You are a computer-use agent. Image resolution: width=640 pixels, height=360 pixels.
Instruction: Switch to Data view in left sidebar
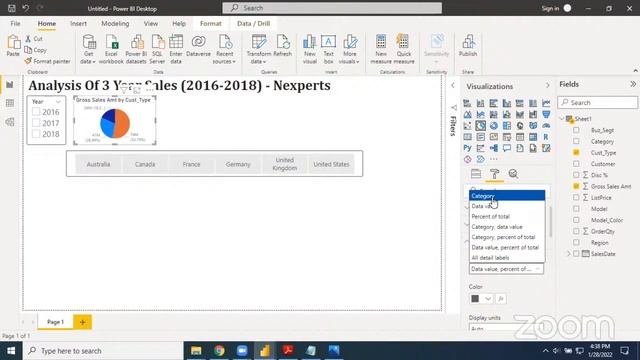(x=10, y=103)
